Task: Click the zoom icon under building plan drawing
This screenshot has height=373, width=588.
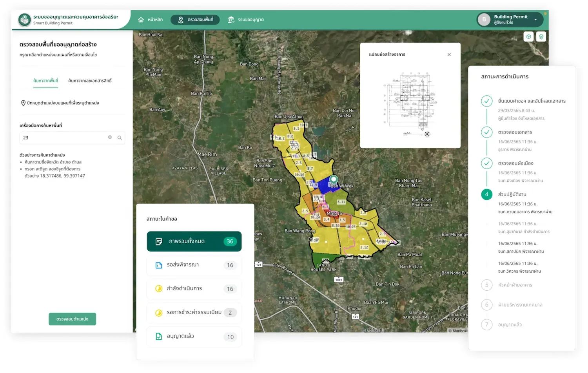Action: click(427, 134)
